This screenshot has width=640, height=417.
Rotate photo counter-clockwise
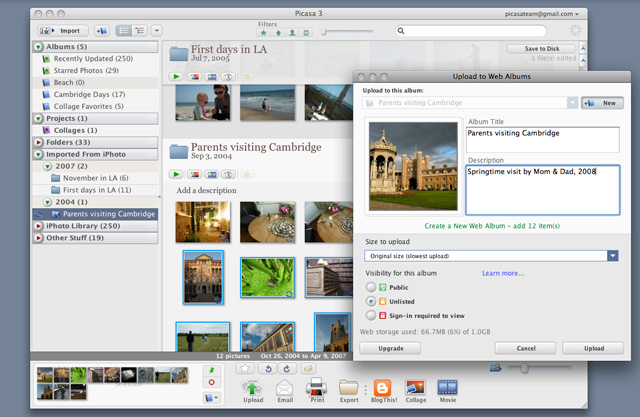tap(268, 369)
